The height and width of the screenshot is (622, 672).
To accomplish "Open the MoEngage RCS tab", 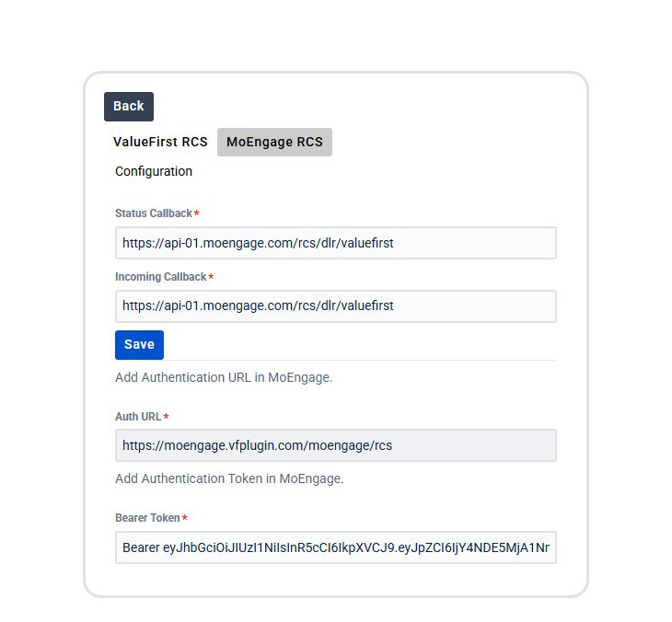I will [274, 143].
